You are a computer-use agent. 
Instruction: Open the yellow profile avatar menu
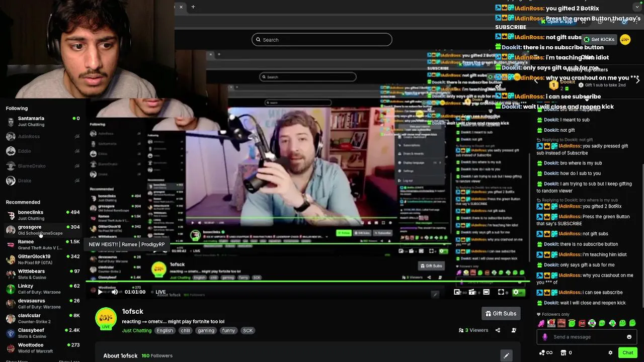coord(625,39)
